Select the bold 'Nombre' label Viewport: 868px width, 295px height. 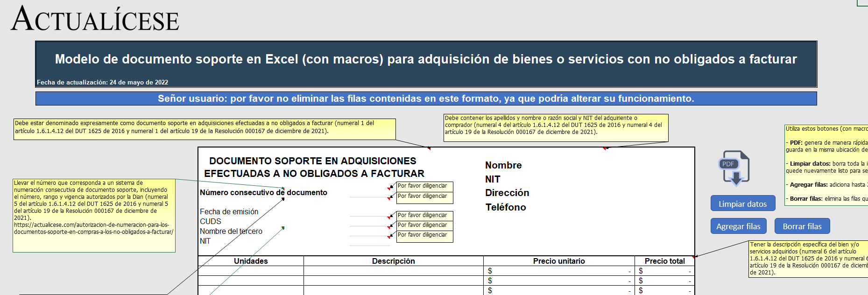[503, 165]
